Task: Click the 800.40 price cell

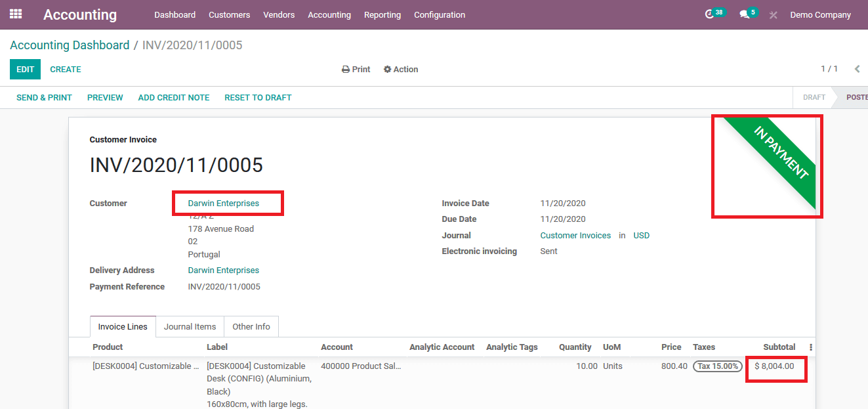Action: click(x=674, y=366)
